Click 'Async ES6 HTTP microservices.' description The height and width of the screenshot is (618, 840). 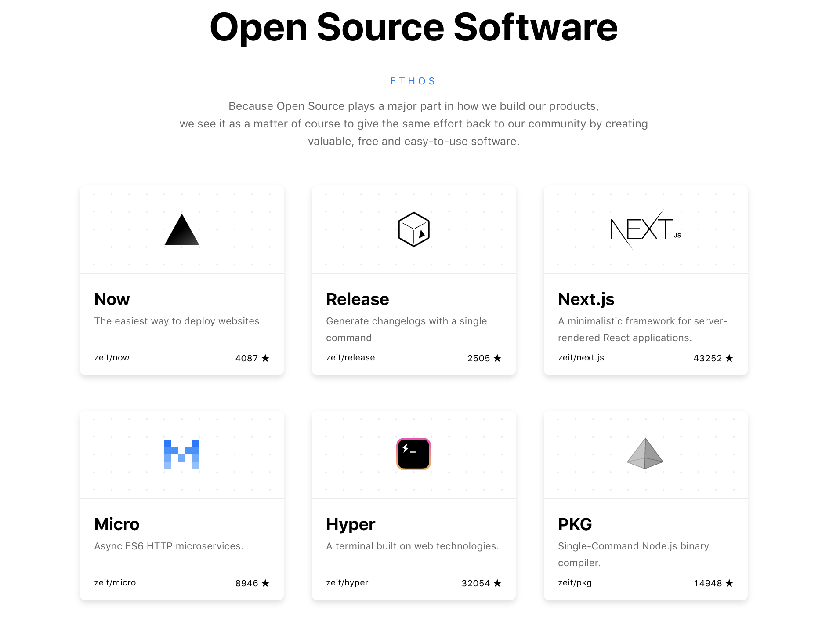[169, 546]
